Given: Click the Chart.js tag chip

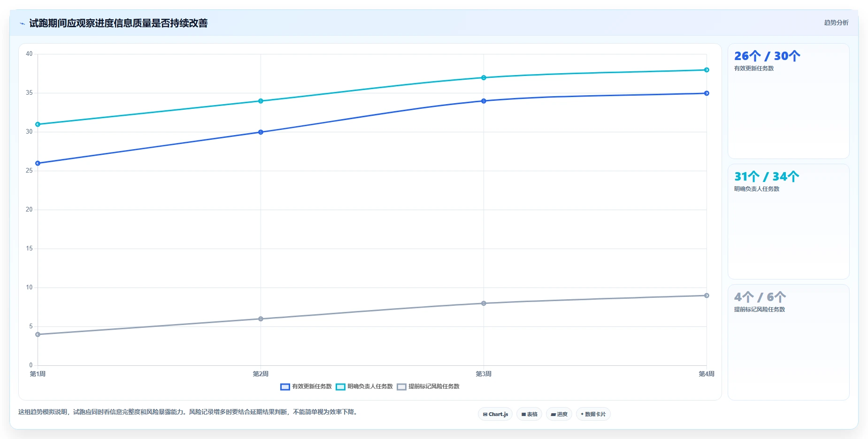Looking at the screenshot, I should (495, 414).
